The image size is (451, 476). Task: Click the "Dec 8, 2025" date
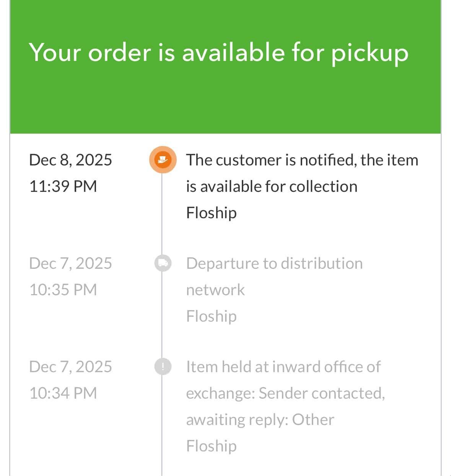(x=70, y=160)
